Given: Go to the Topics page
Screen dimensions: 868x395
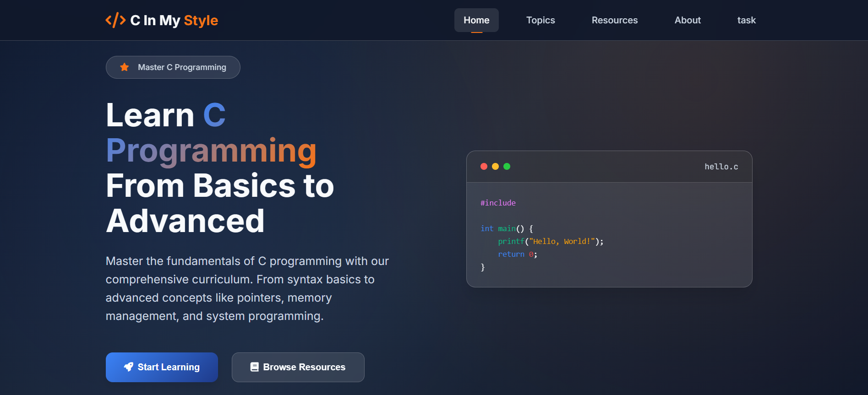Looking at the screenshot, I should (x=540, y=20).
